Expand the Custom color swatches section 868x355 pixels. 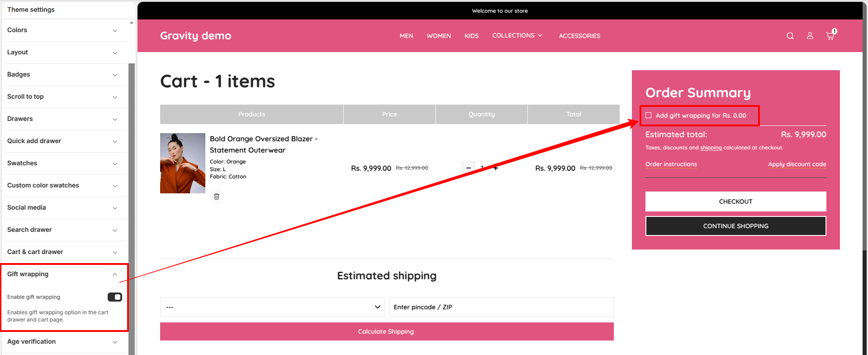click(x=64, y=186)
